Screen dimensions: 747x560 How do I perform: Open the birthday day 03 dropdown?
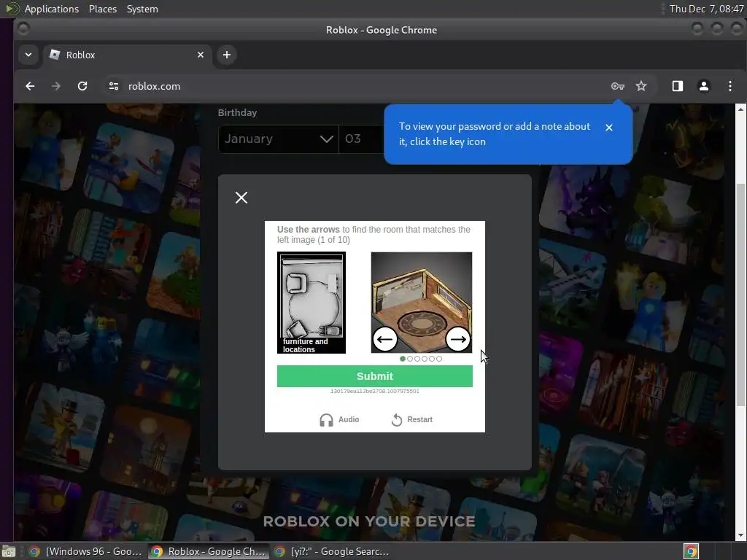[362, 139]
